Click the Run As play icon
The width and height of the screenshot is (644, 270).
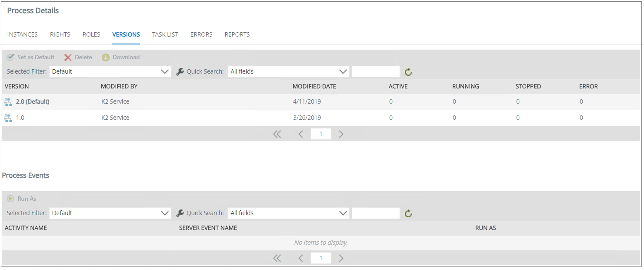coord(10,199)
